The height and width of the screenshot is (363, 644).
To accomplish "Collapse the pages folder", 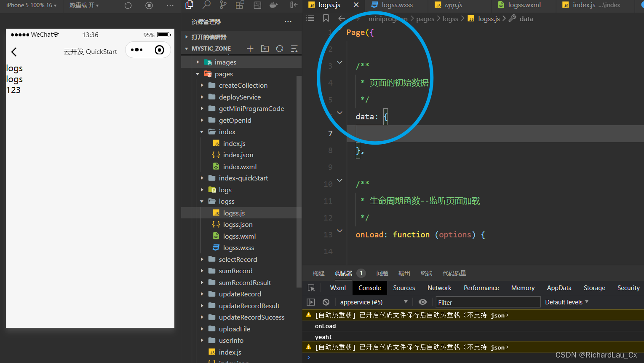I will tap(241, 74).
